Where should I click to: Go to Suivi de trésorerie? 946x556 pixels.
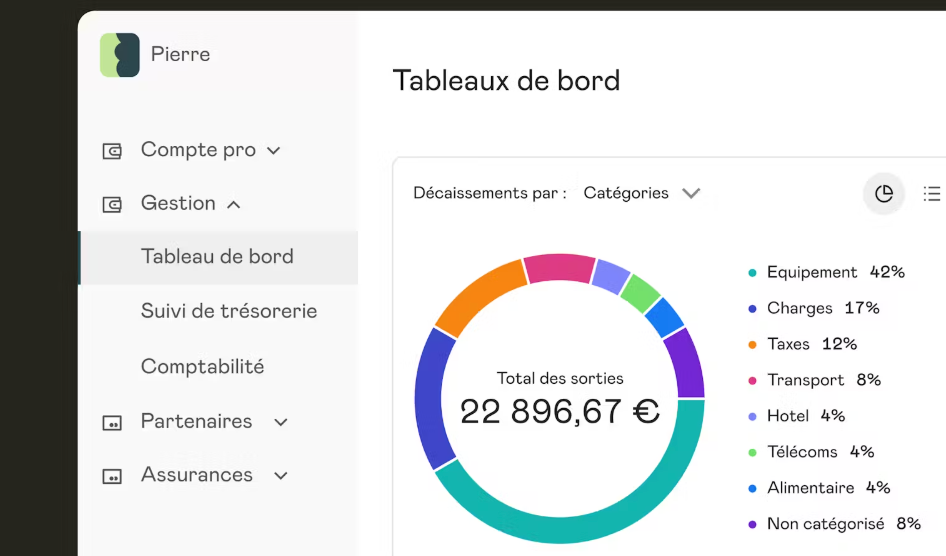(x=229, y=311)
